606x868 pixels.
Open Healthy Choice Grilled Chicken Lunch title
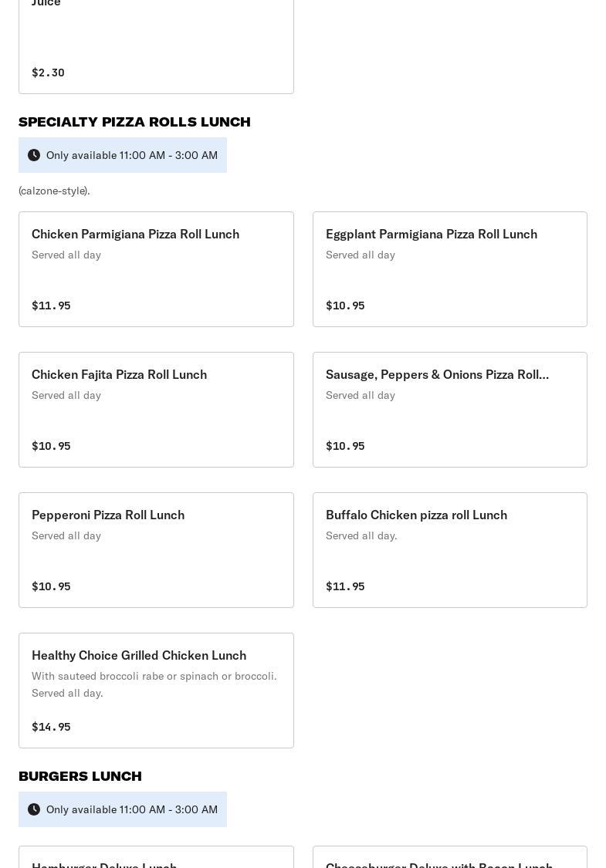point(139,655)
